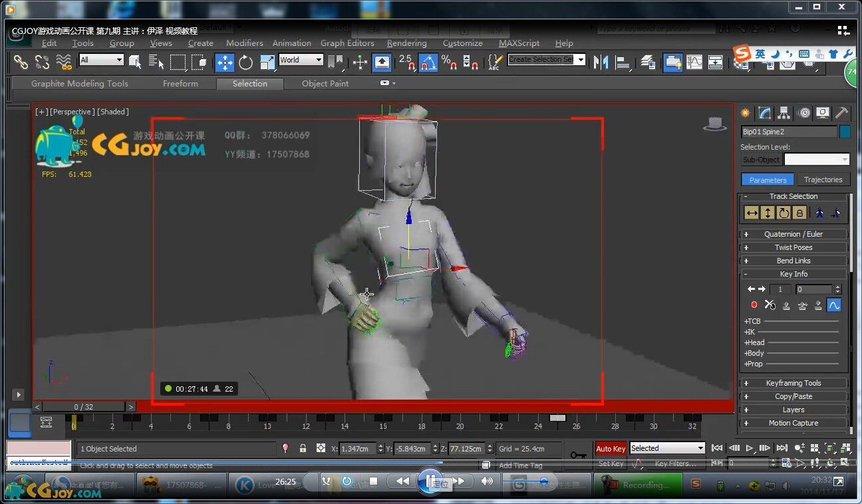
Task: Click Select and Manipulate icon
Action: click(360, 62)
